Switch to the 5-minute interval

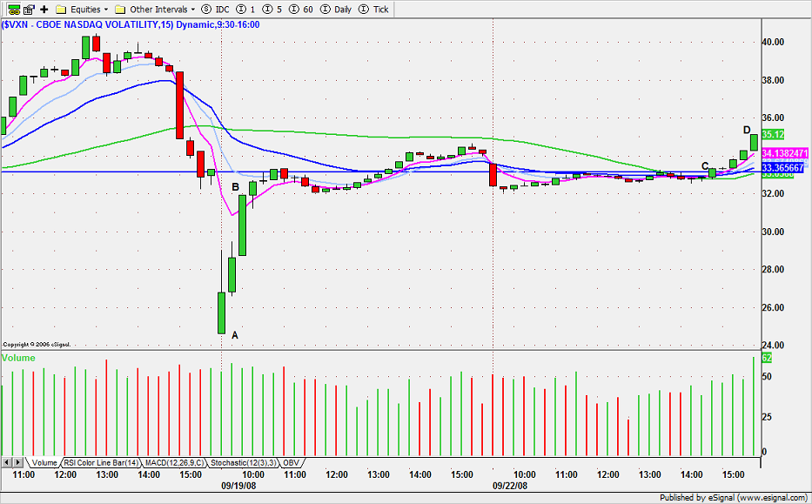click(x=272, y=10)
